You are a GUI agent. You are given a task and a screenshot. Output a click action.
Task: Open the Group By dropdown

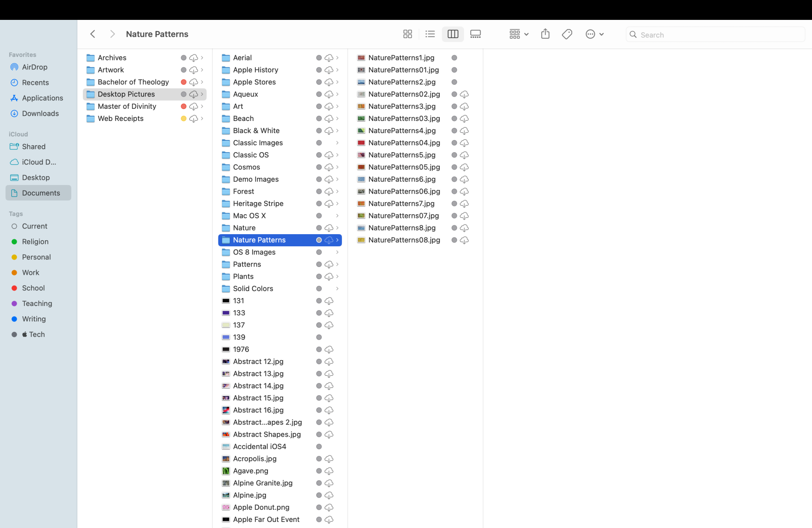(518, 34)
